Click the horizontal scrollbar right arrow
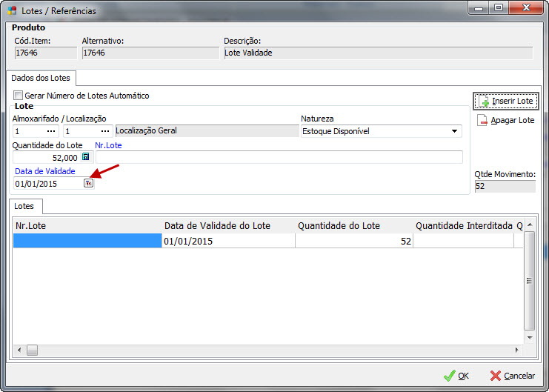549x392 pixels. coord(516,350)
